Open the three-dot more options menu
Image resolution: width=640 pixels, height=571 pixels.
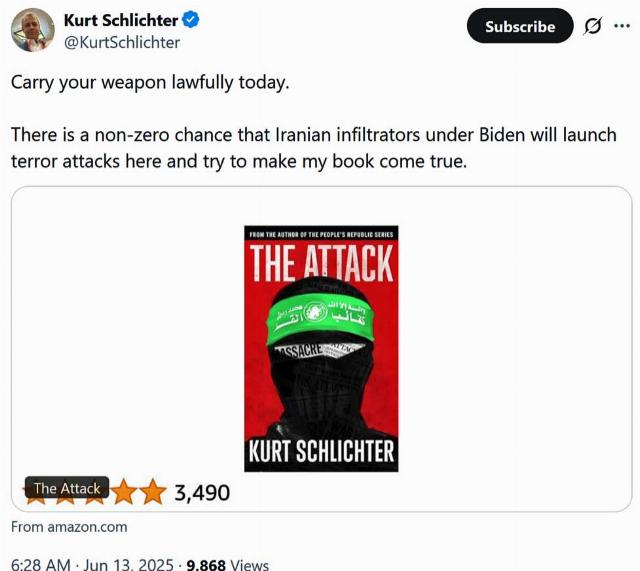pyautogui.click(x=622, y=26)
